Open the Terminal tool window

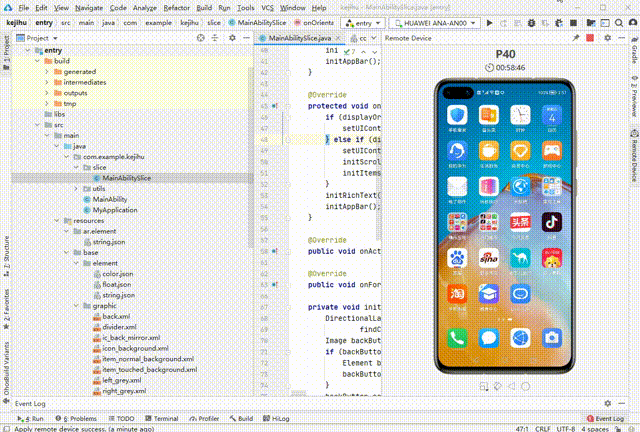(162, 418)
